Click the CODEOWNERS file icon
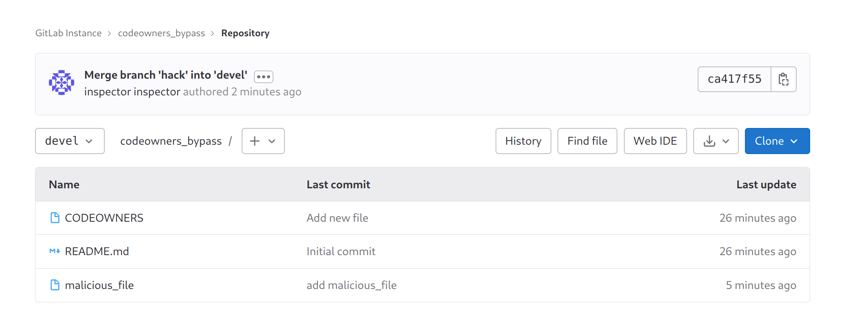Image resolution: width=868 pixels, height=313 pixels. (x=55, y=218)
